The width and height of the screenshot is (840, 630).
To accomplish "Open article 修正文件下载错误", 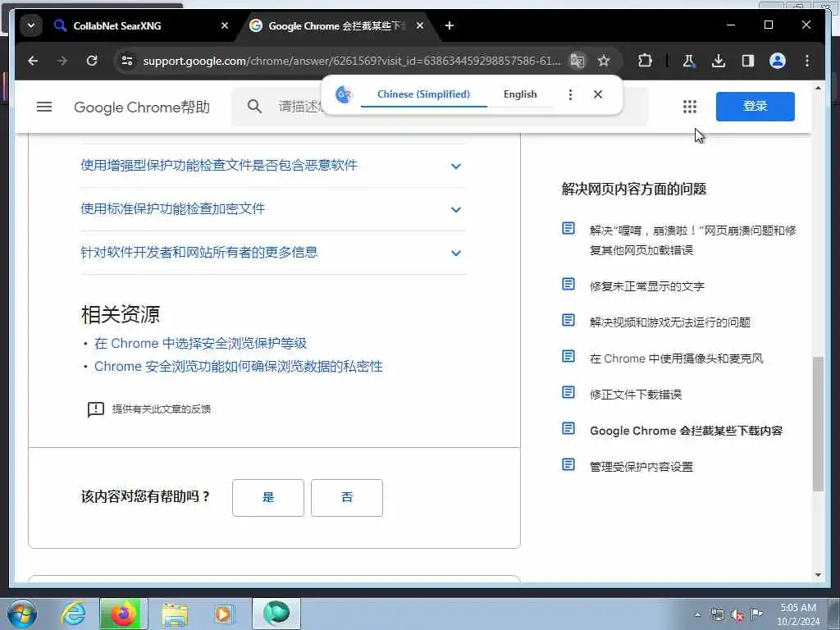I will pyautogui.click(x=636, y=395).
